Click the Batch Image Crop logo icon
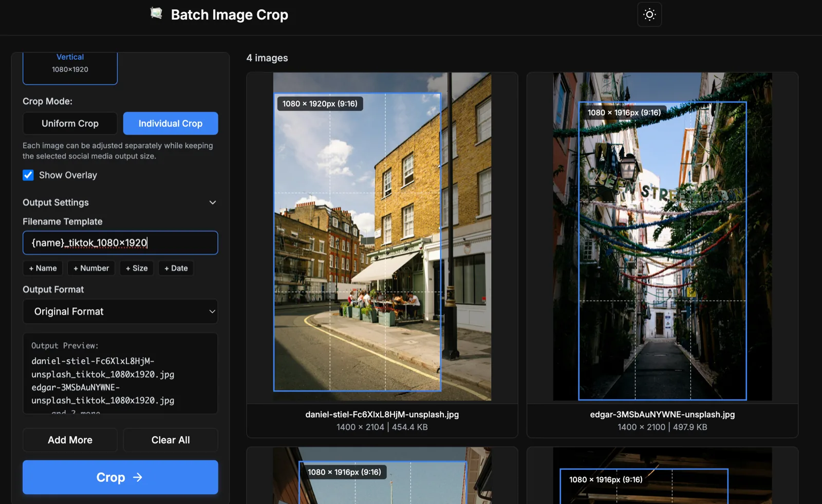The width and height of the screenshot is (822, 504). coord(156,13)
